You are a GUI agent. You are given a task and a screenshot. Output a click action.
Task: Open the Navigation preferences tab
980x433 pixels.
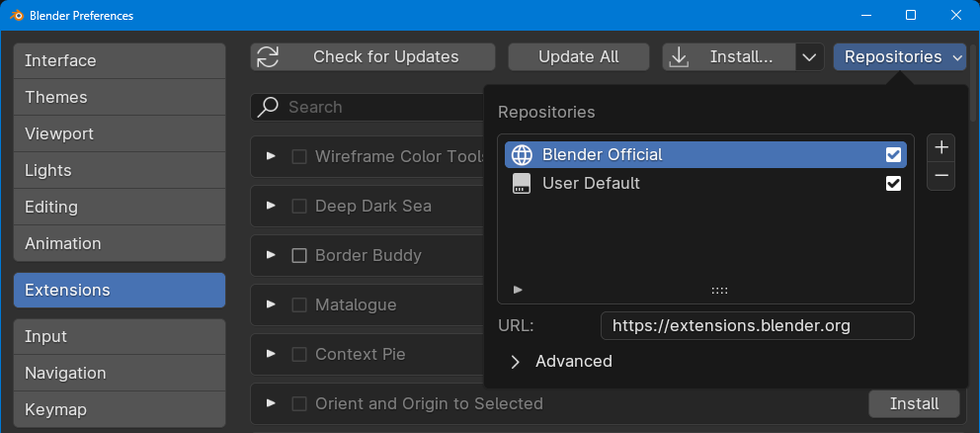[120, 373]
